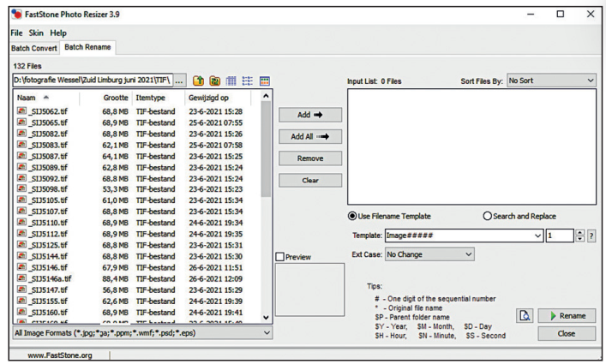
Task: Open the Skin menu
Action: point(36,33)
